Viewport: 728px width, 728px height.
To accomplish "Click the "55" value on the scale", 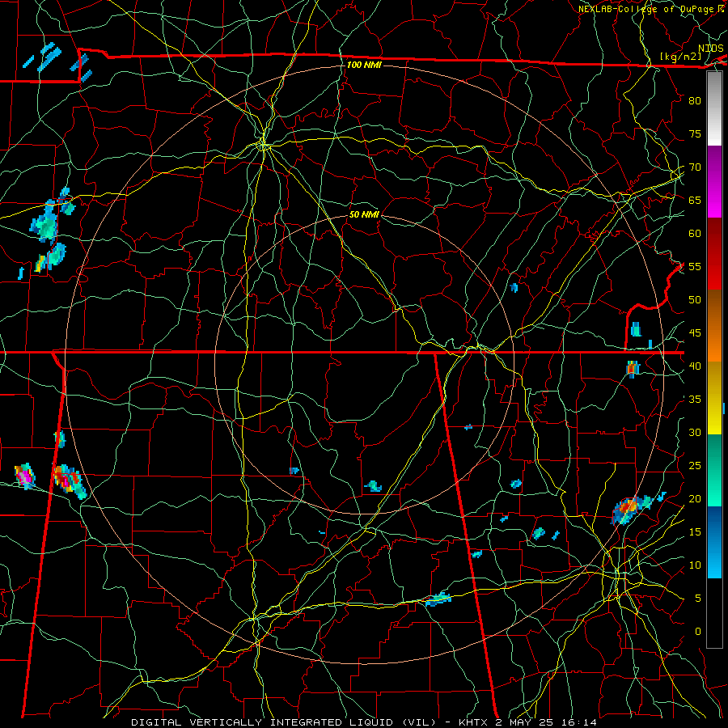I will coord(695,267).
